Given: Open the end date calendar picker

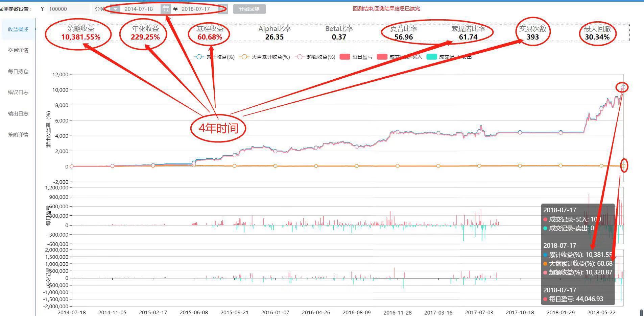Looking at the screenshot, I should point(222,9).
